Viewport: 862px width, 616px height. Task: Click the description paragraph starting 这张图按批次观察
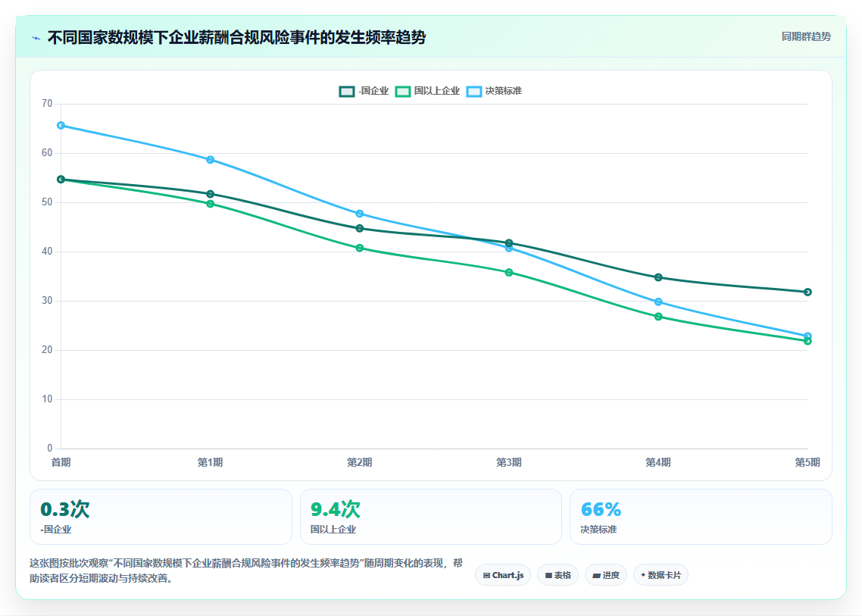[x=246, y=571]
